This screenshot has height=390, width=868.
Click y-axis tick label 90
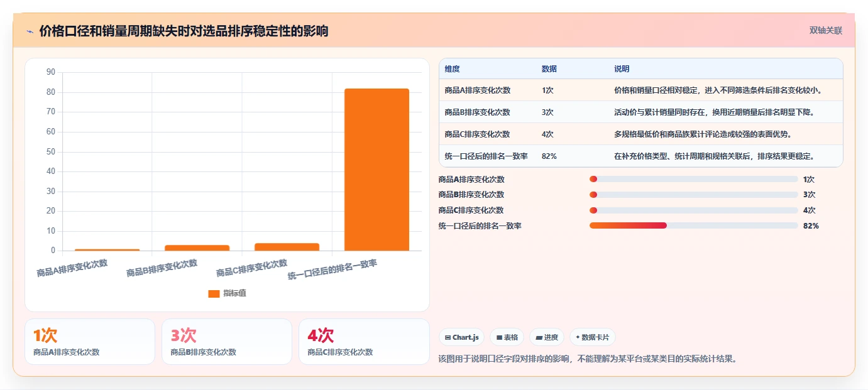point(51,72)
